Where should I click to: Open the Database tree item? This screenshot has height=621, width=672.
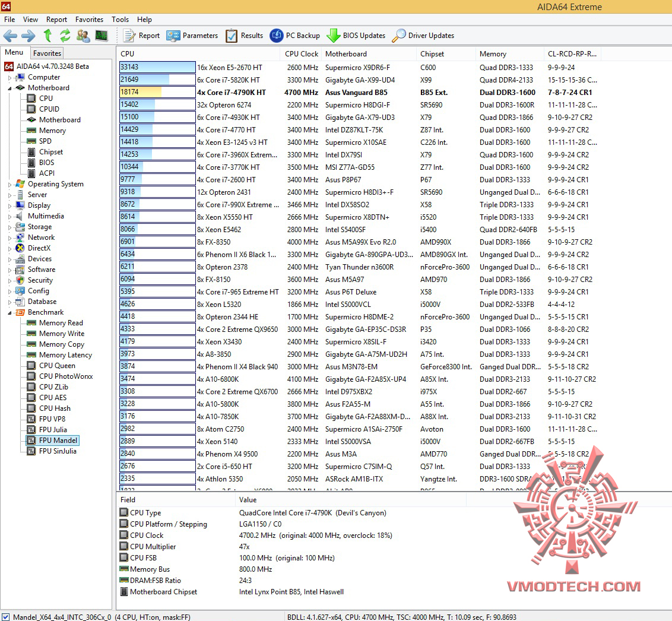42,301
